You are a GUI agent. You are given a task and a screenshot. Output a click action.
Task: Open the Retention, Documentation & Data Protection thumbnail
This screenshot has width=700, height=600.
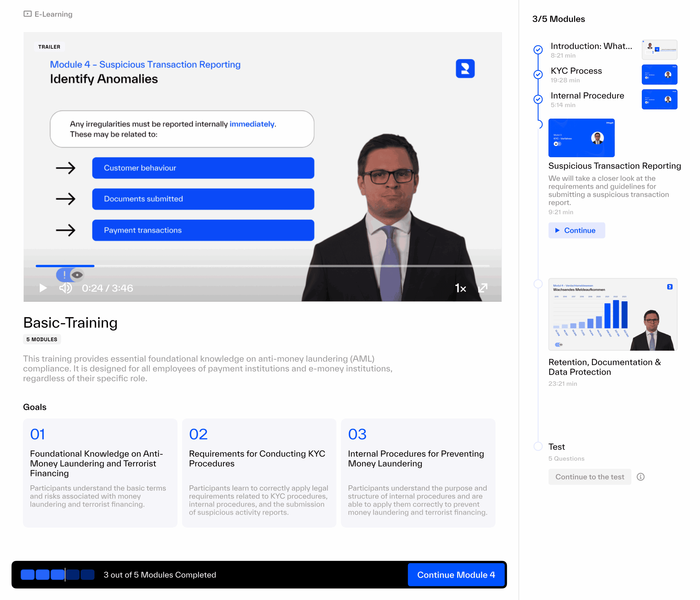click(612, 314)
